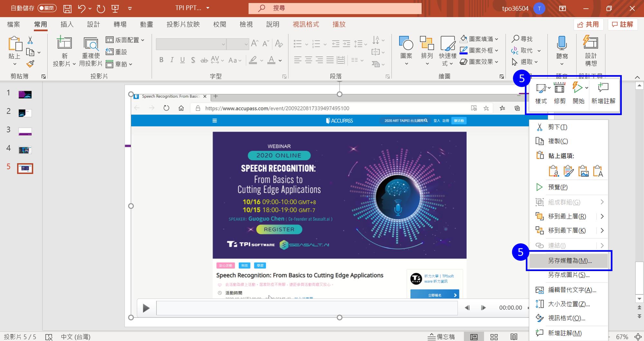This screenshot has width=644, height=341.
Task: Open the 檔案 File tab
Action: (14, 24)
